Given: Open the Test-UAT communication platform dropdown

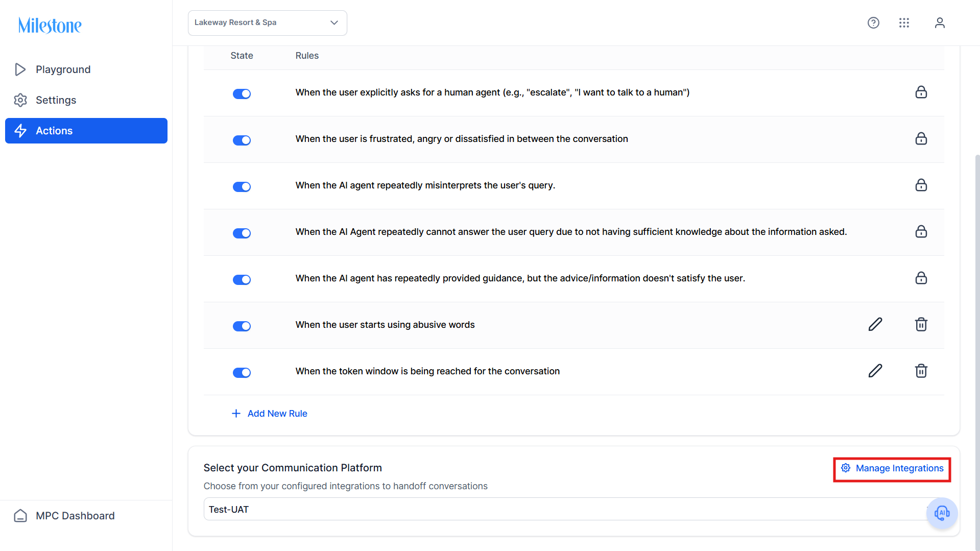Looking at the screenshot, I should tap(573, 509).
